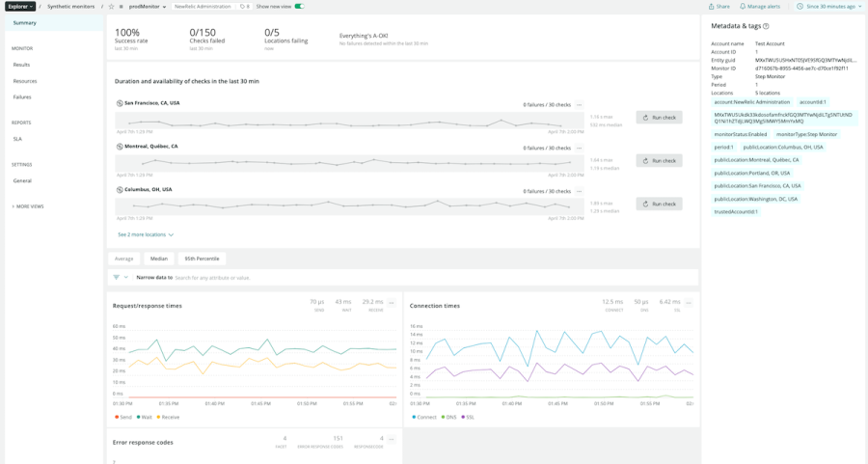This screenshot has width=868, height=464.
Task: Open the prodMonitor entity dropdown
Action: click(x=148, y=7)
